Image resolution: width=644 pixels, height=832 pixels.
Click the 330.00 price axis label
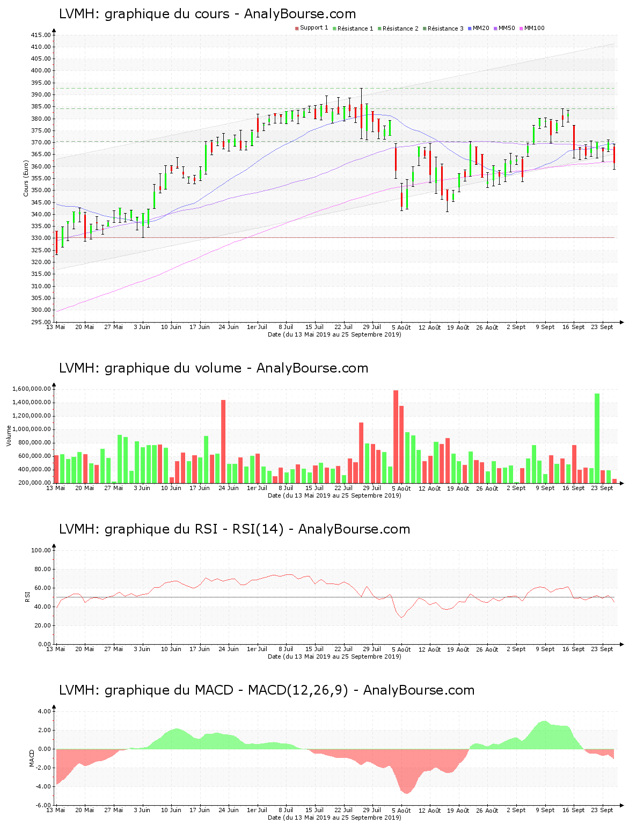[x=41, y=238]
